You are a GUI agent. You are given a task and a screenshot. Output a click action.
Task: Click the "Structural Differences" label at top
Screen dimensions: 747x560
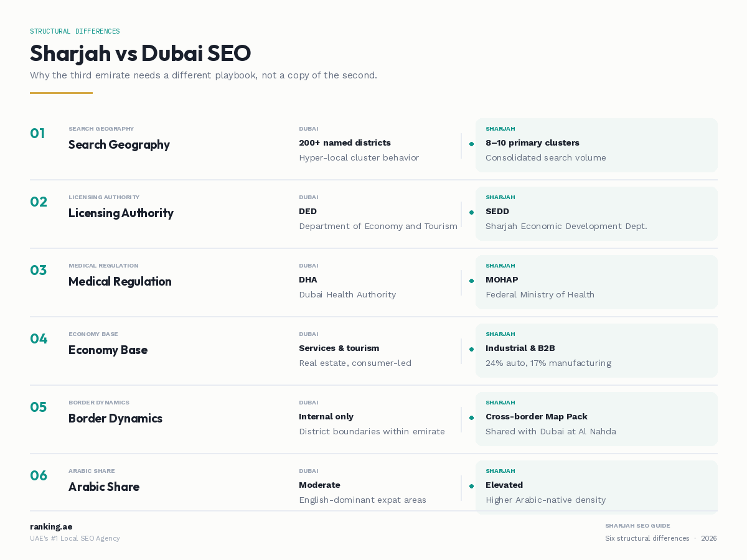click(75, 31)
